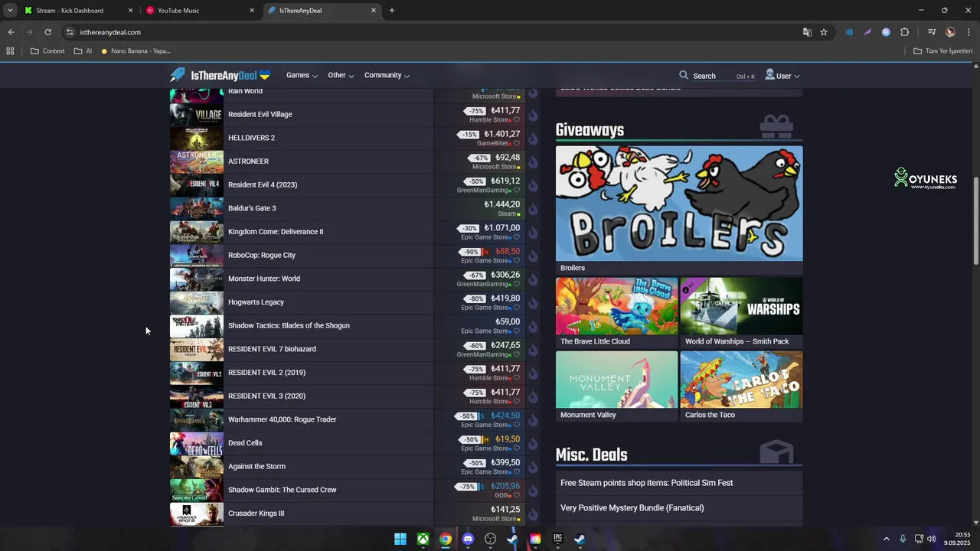Viewport: 980px width, 551px height.
Task: Toggle the waitlist heart for Monster Hunter: World
Action: [x=517, y=285]
